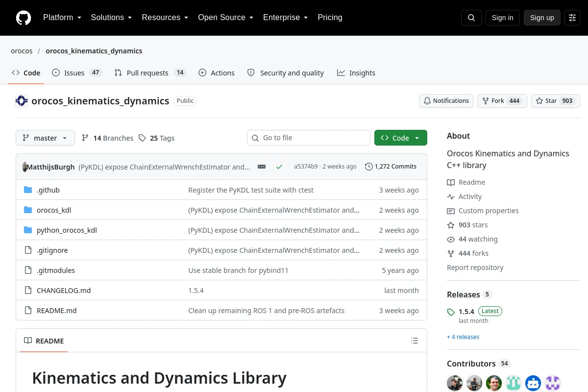Open commit hash a5374b9
Image resolution: width=588 pixels, height=392 pixels.
pos(306,167)
